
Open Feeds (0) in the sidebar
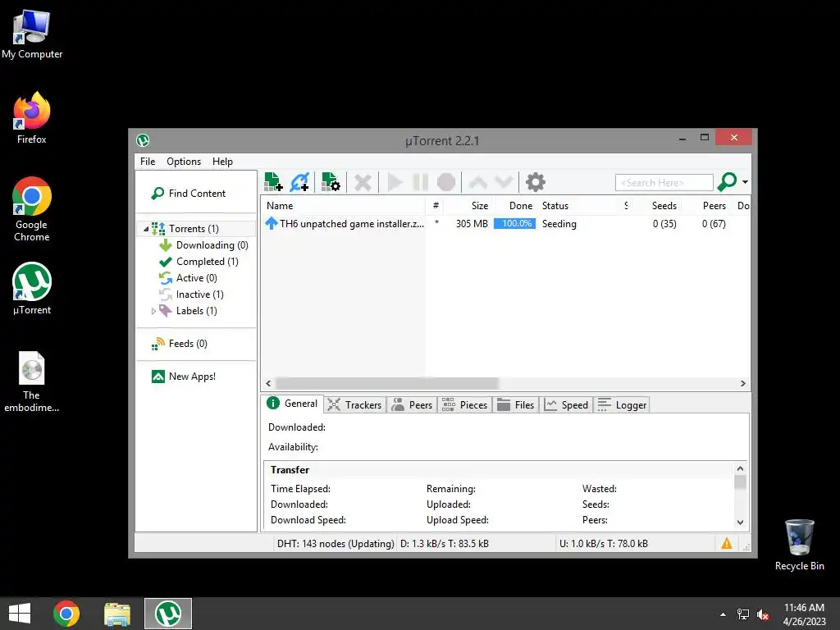click(180, 344)
